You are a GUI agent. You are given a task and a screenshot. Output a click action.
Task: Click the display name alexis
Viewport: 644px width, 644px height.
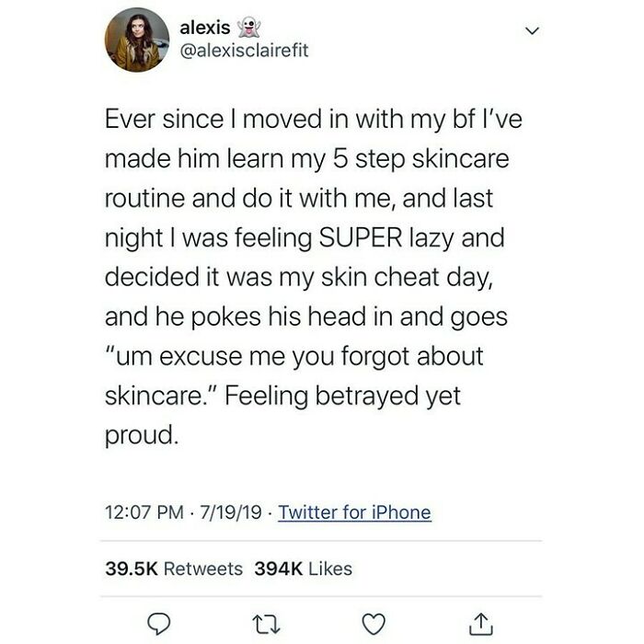click(x=205, y=28)
